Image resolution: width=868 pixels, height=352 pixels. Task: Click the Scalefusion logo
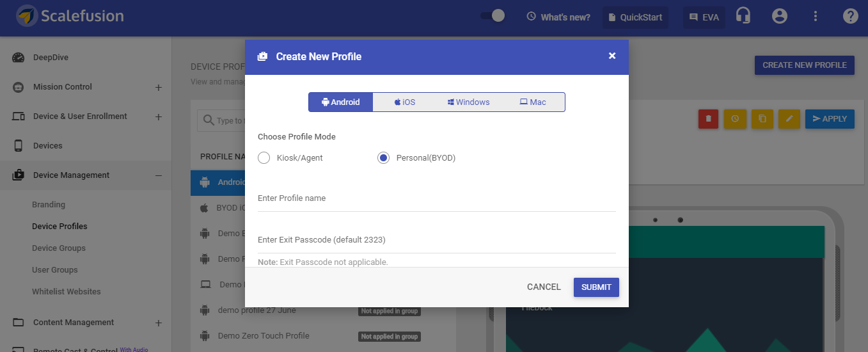(70, 16)
